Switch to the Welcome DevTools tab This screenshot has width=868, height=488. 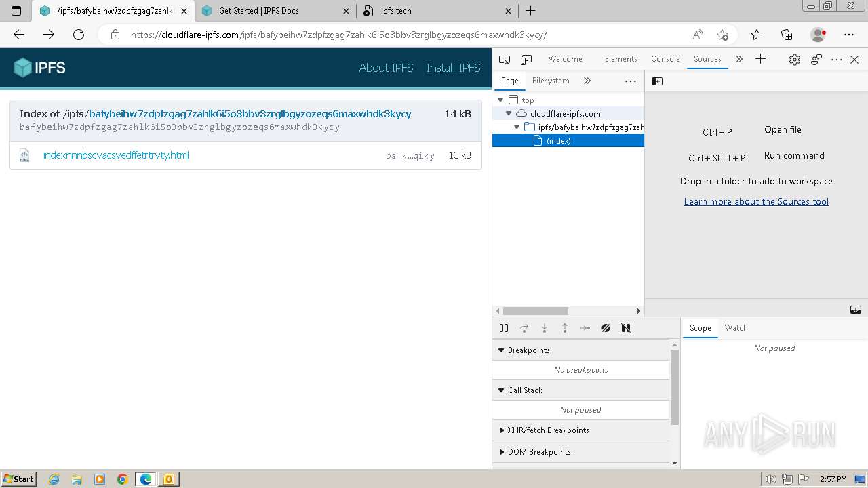pos(566,59)
